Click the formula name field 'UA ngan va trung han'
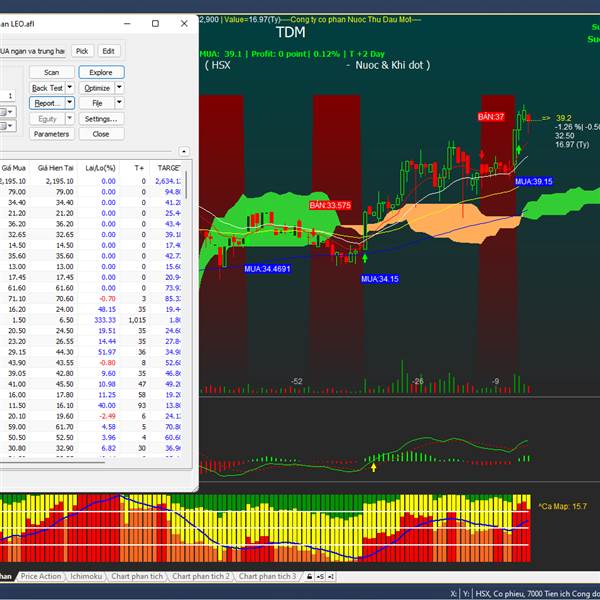 click(33, 51)
